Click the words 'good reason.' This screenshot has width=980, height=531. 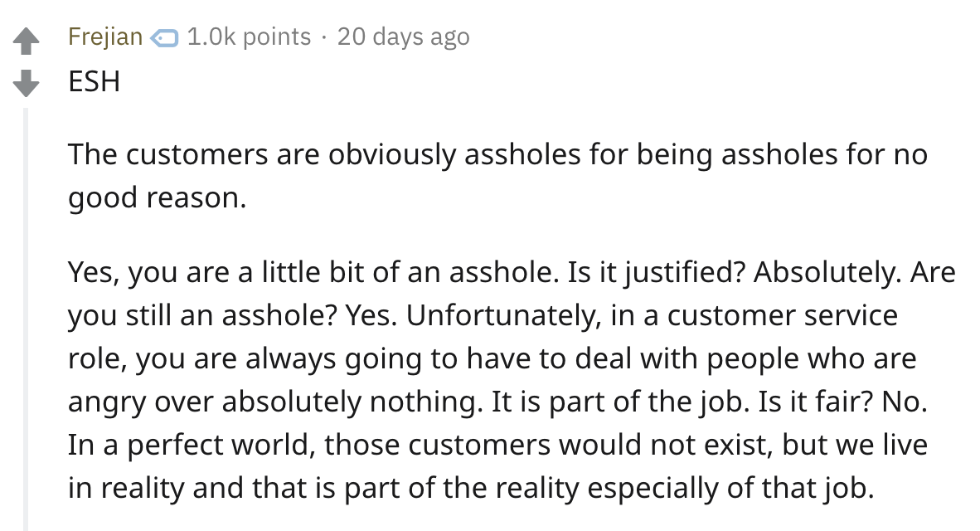point(158,197)
